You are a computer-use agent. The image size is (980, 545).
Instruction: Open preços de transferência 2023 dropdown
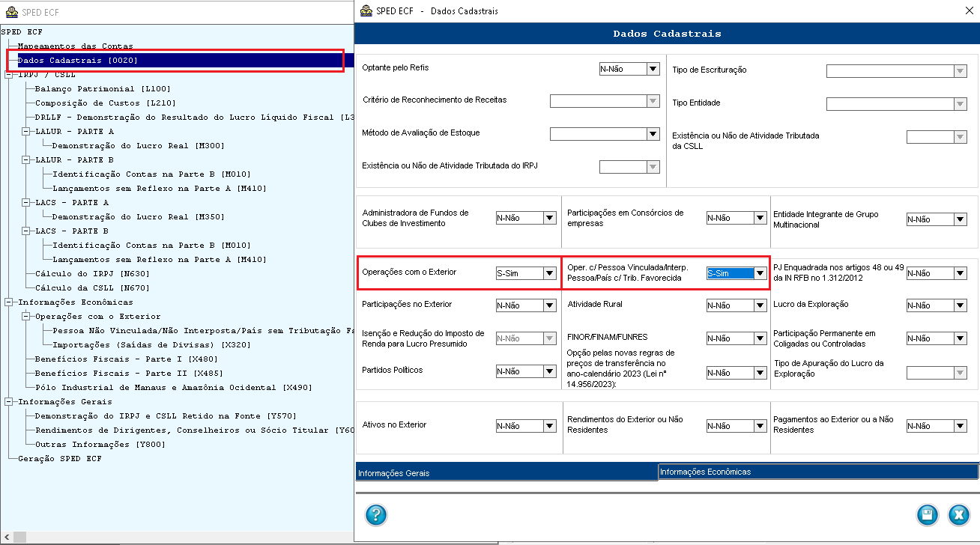click(x=760, y=373)
